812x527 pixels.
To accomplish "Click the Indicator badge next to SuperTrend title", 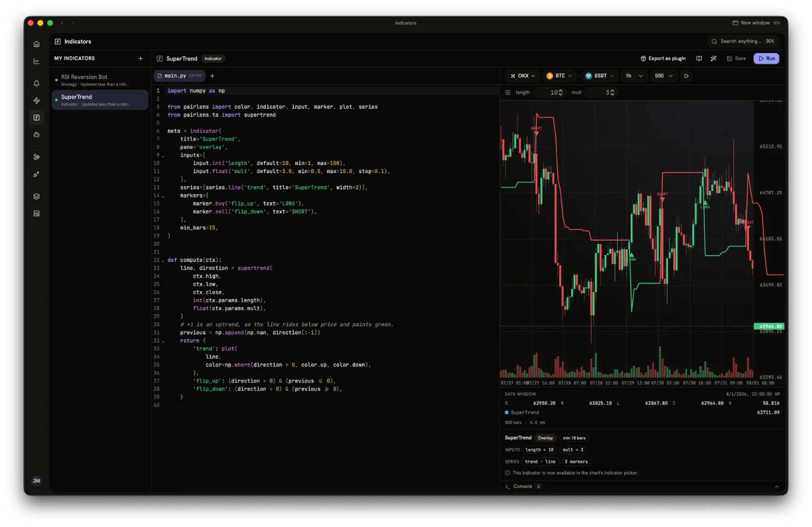I will (213, 58).
